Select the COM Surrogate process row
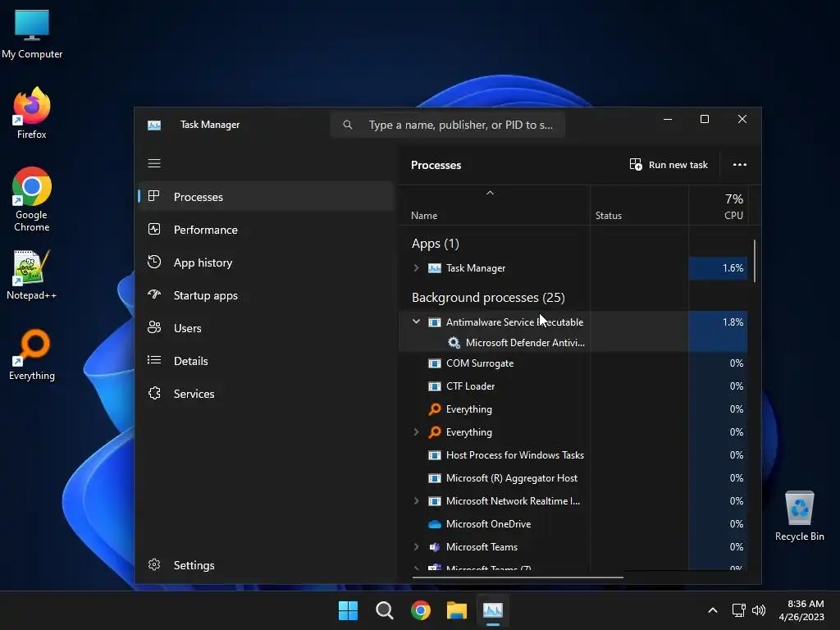The width and height of the screenshot is (840, 630). tap(573, 363)
